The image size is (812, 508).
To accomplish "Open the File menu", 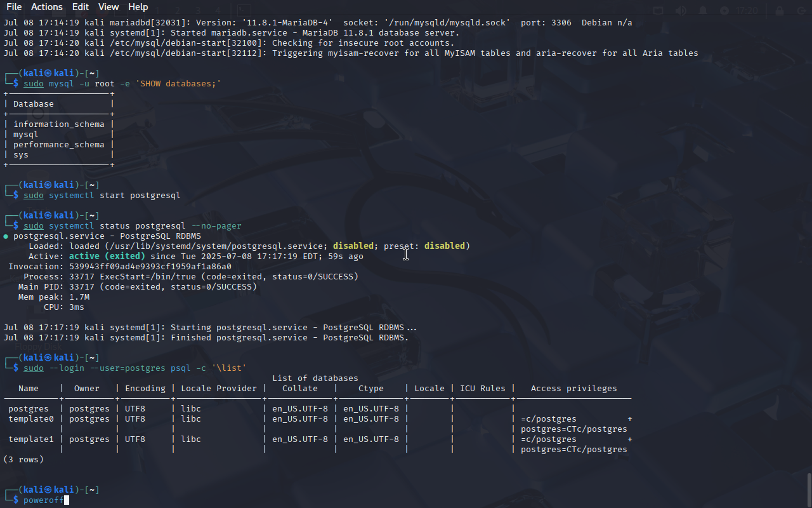I will 14,7.
